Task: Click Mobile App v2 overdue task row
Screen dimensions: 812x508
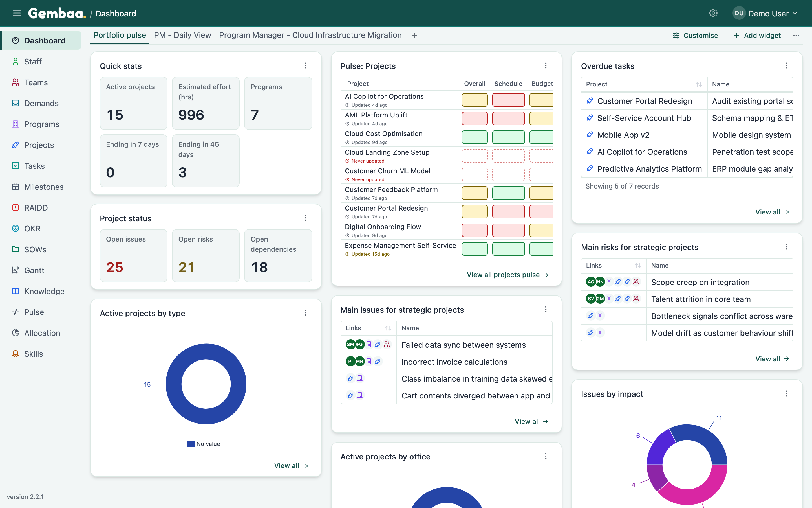Action: [687, 135]
